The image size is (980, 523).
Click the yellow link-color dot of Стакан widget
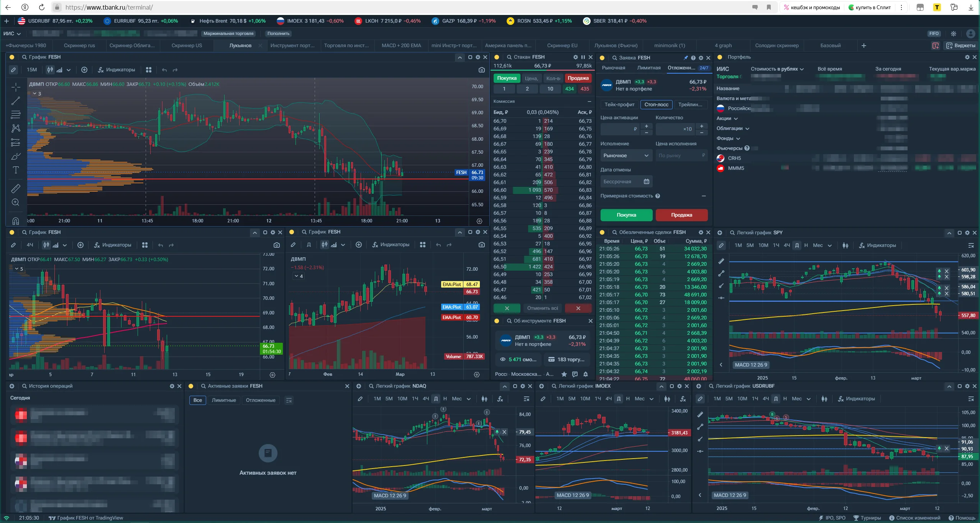[497, 57]
